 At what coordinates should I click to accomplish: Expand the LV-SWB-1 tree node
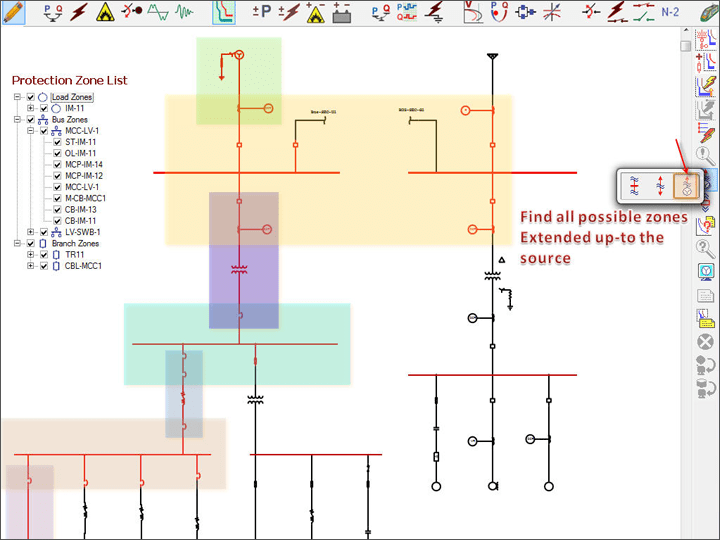click(x=31, y=232)
